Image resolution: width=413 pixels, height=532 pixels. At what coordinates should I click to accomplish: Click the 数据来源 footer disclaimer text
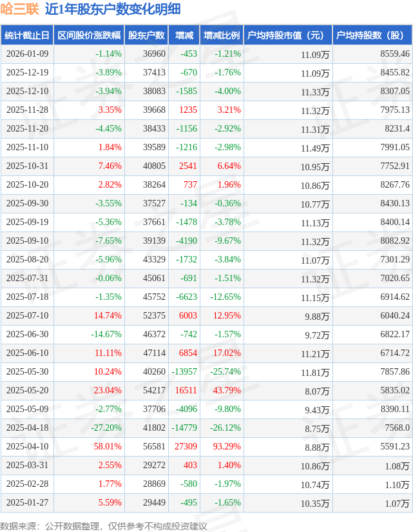click(104, 526)
